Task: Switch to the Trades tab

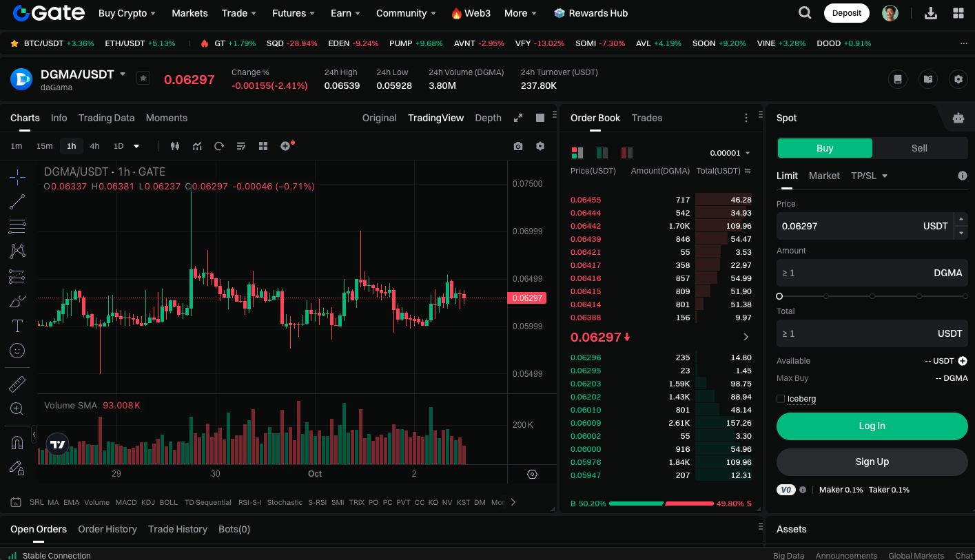Action: click(x=646, y=118)
